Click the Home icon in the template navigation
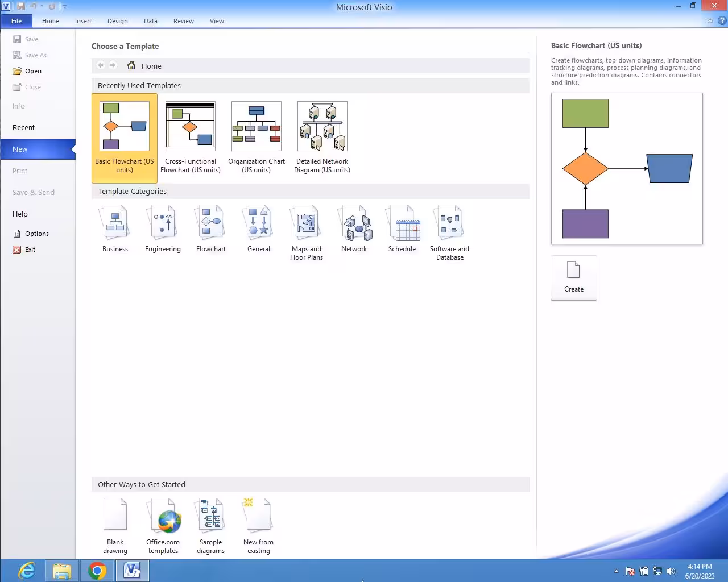The height and width of the screenshot is (582, 728). point(131,65)
